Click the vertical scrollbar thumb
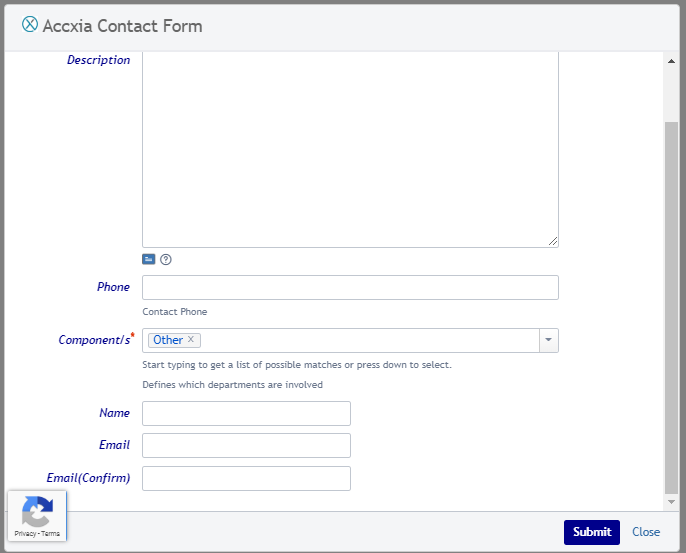686x553 pixels. click(671, 300)
